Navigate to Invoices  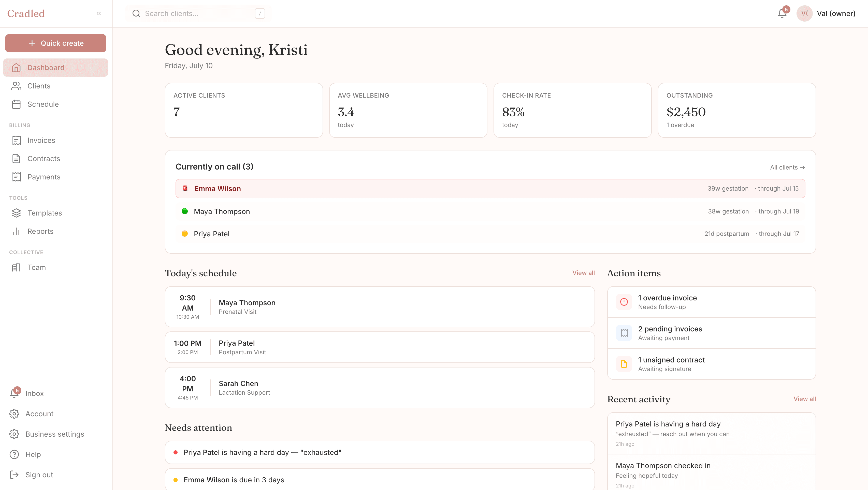tap(56, 140)
